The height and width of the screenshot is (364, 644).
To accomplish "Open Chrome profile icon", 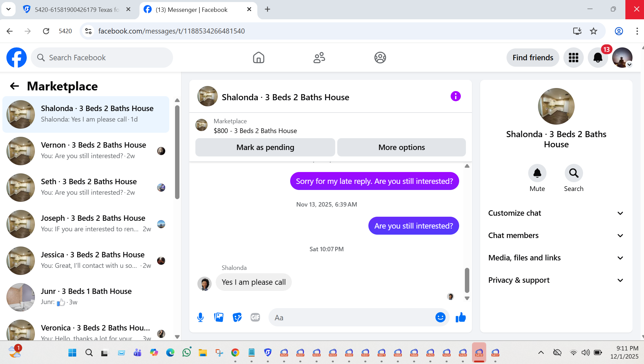I will [619, 31].
